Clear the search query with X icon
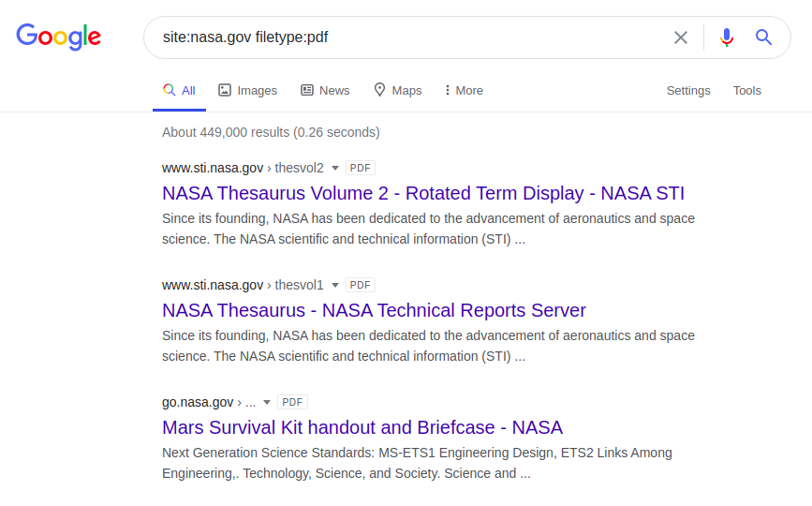 pyautogui.click(x=681, y=37)
